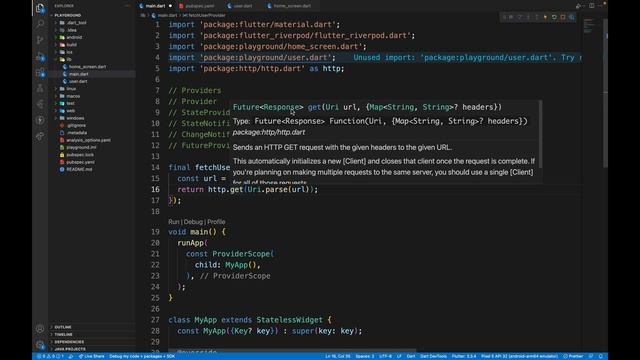The image size is (640, 360).
Task: Click the Flutter version in the status bar
Action: coord(464,356)
